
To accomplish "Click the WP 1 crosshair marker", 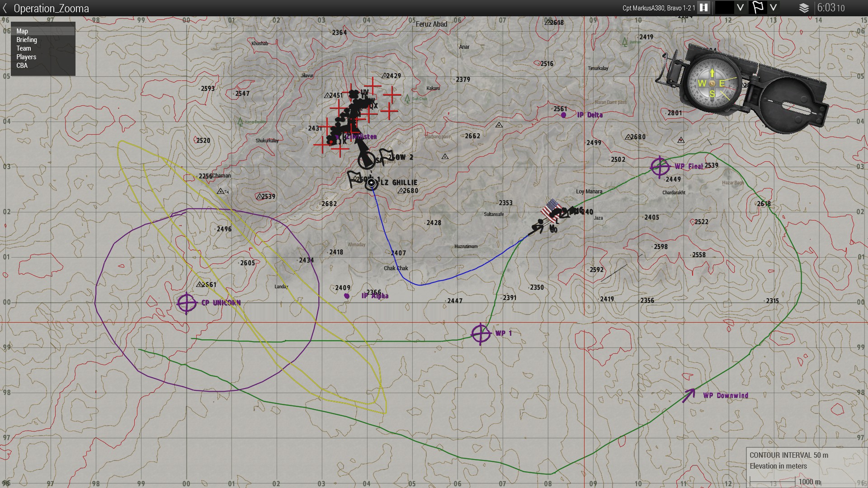I will pos(481,334).
